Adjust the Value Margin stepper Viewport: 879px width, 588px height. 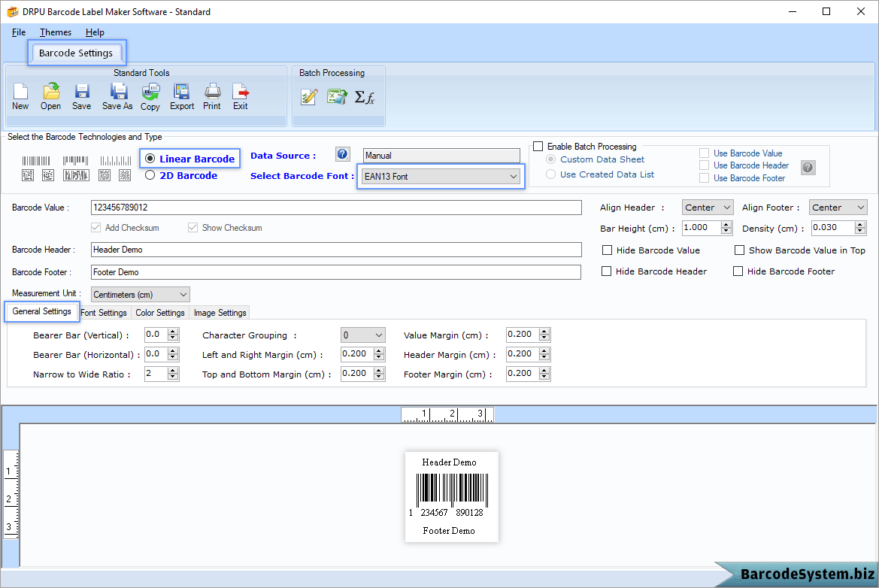pos(544,335)
